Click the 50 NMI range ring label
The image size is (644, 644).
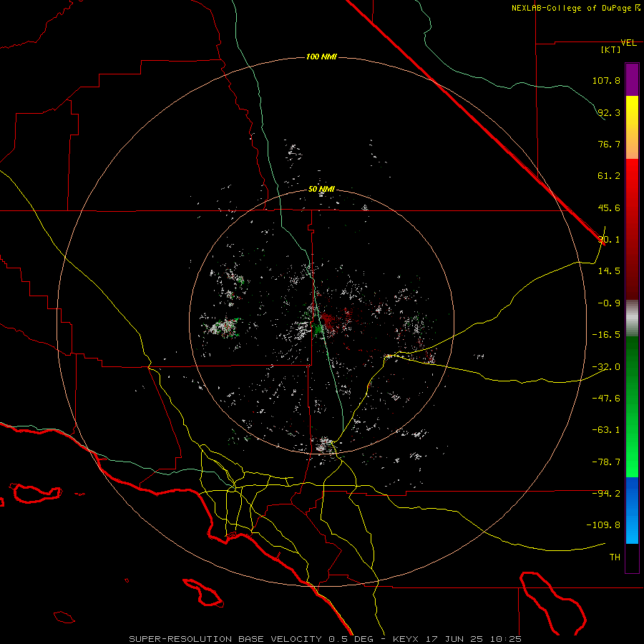(x=321, y=189)
